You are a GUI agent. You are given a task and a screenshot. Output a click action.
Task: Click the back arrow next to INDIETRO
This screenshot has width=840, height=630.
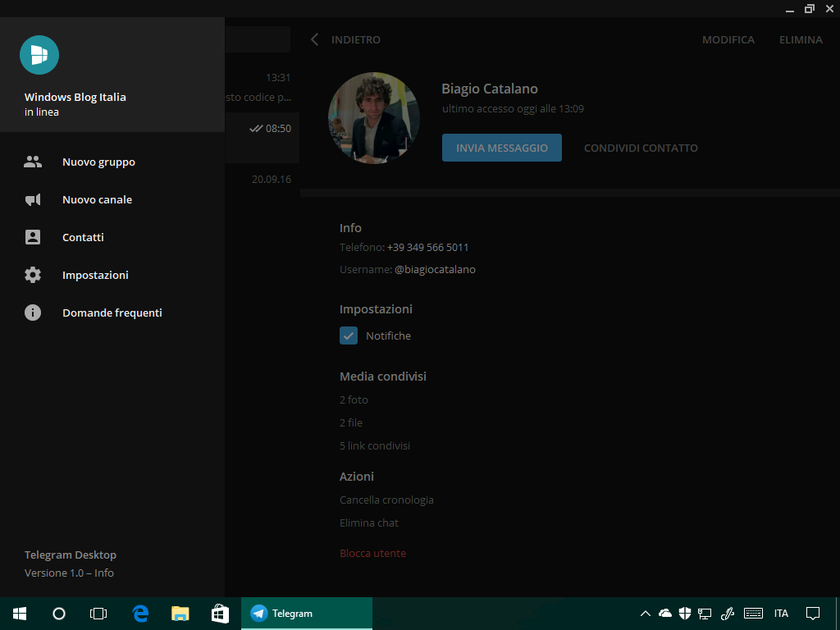point(314,39)
